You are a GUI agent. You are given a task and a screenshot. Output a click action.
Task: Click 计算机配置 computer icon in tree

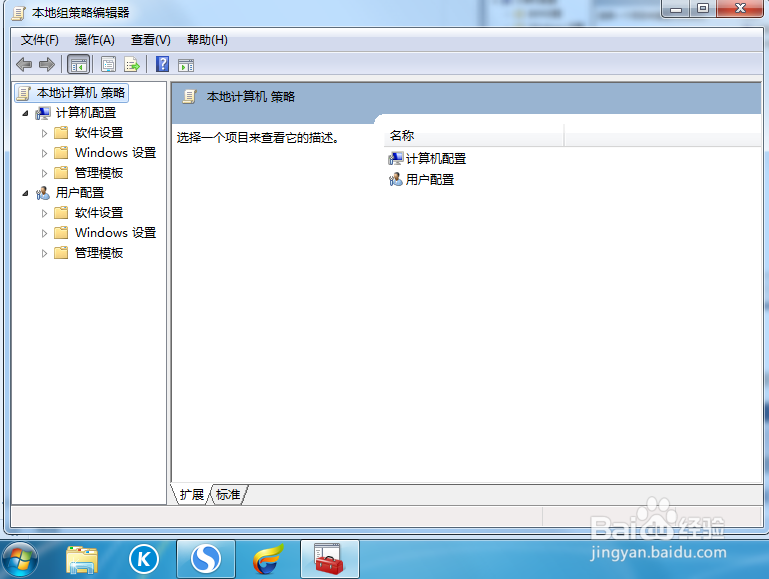coord(43,113)
